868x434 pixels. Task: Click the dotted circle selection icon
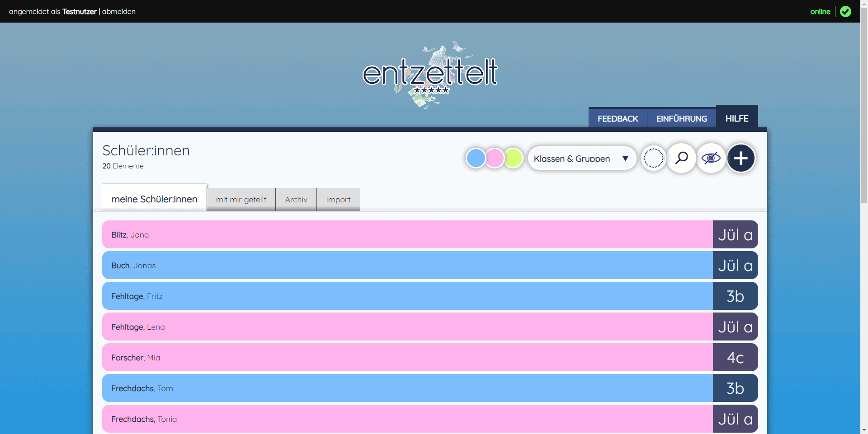pyautogui.click(x=653, y=158)
